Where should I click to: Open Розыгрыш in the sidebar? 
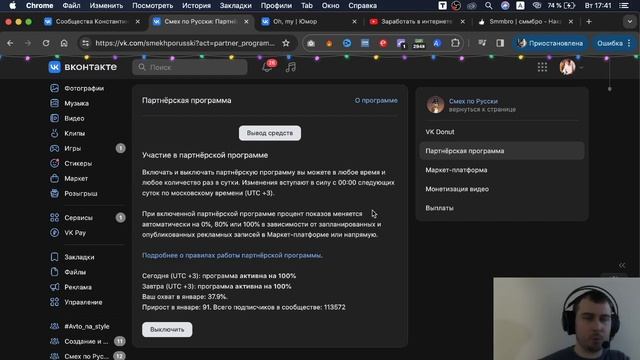[80, 193]
